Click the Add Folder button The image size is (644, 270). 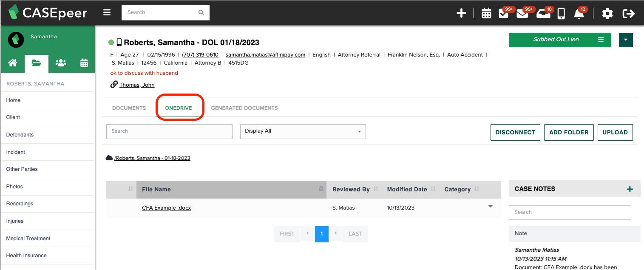click(x=569, y=132)
